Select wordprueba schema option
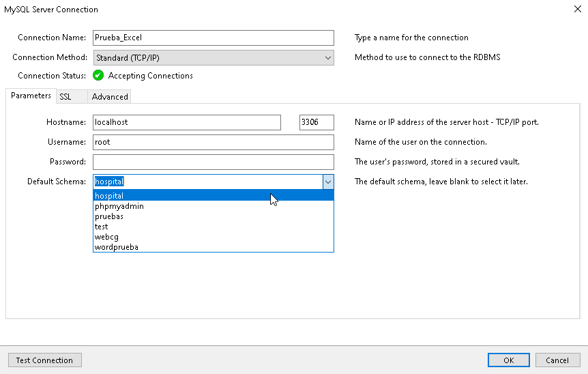 click(x=117, y=247)
